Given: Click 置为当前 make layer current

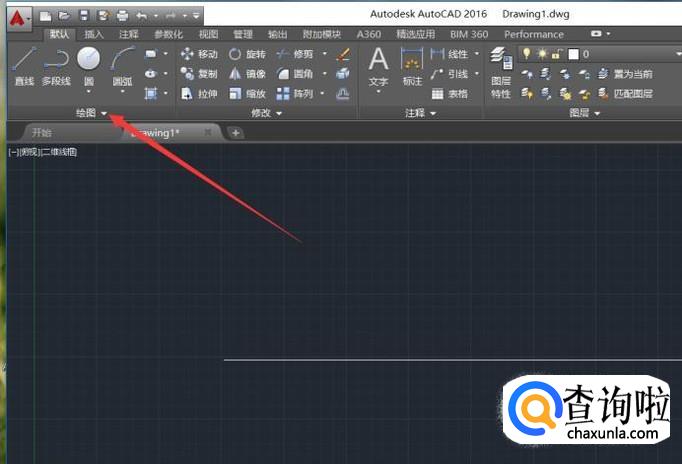Looking at the screenshot, I should [x=625, y=74].
